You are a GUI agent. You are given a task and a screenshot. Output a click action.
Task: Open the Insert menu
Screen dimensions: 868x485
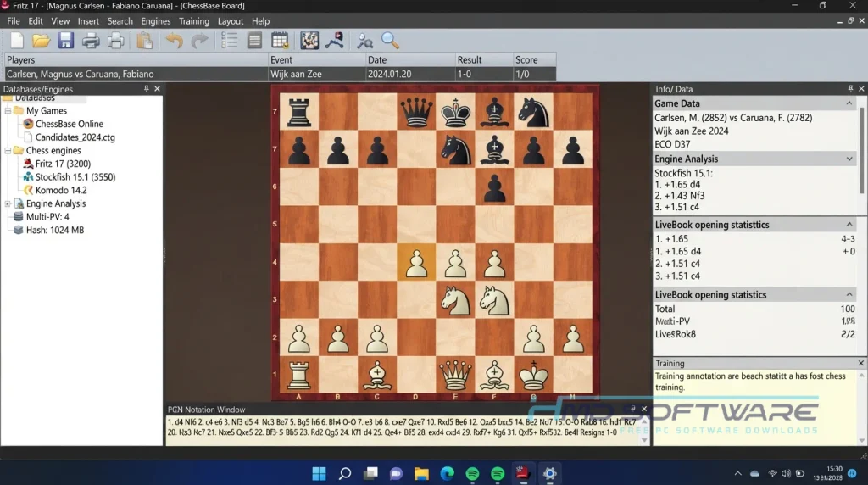(x=88, y=21)
